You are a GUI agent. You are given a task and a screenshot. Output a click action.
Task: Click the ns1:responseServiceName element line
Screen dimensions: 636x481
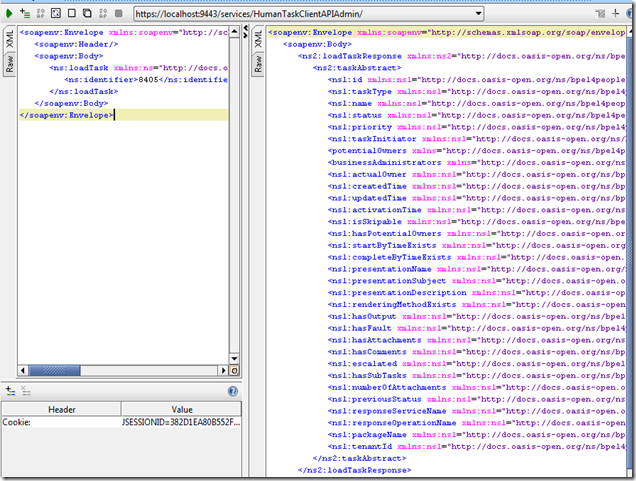coord(476,411)
